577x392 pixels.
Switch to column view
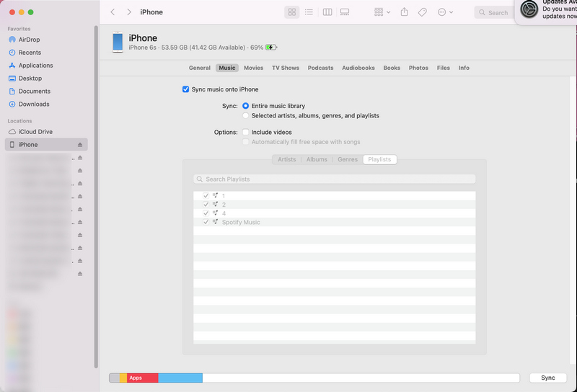327,12
